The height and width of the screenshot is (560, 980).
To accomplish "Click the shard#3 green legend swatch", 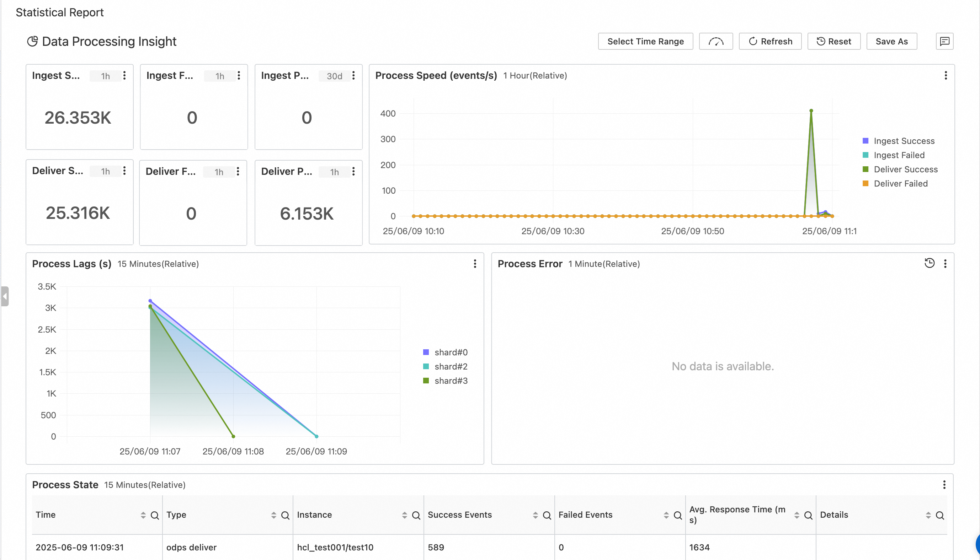I will pos(426,381).
